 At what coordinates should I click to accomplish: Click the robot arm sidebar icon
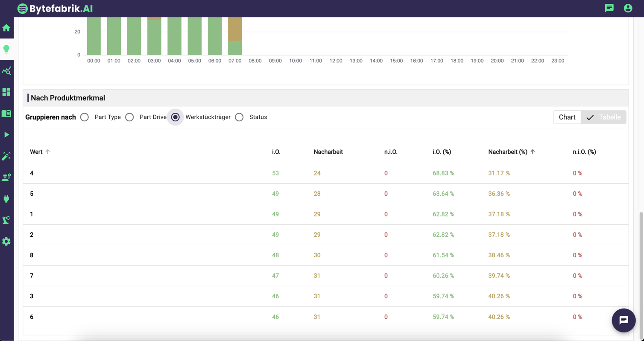coord(6,220)
